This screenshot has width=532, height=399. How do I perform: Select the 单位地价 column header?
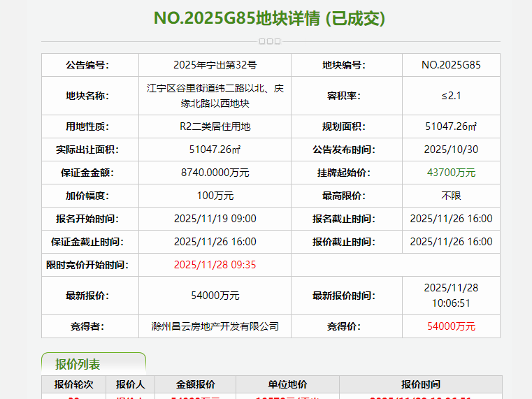point(287,384)
